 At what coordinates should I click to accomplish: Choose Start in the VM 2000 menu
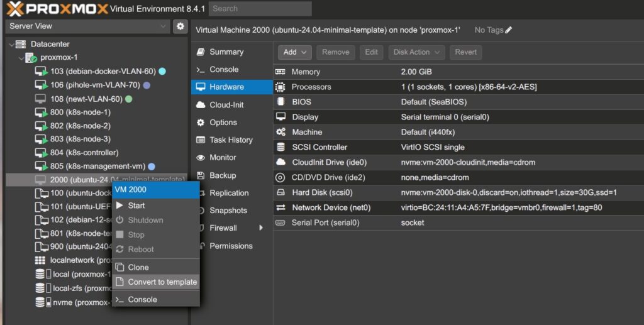(x=156, y=206)
